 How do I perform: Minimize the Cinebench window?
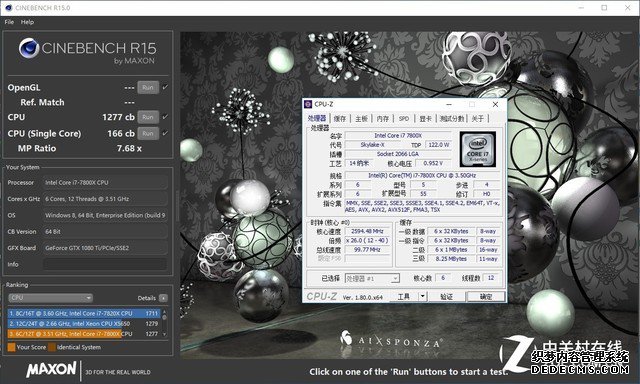[582, 8]
